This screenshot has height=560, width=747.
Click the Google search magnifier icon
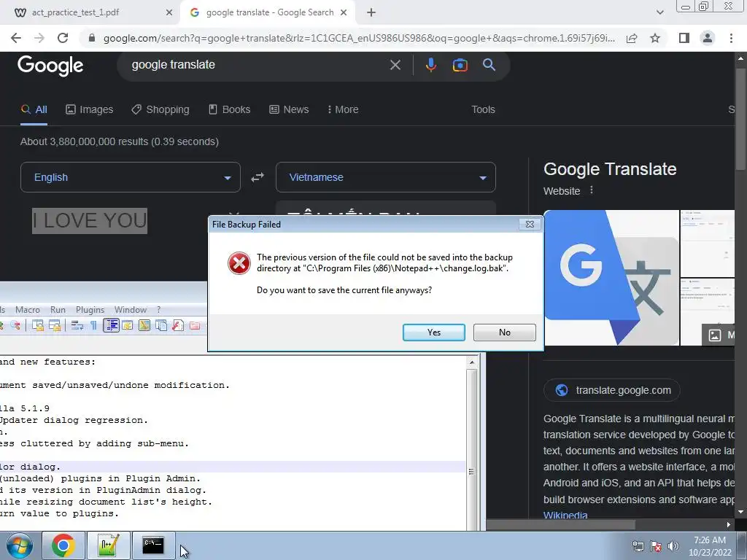pos(489,65)
